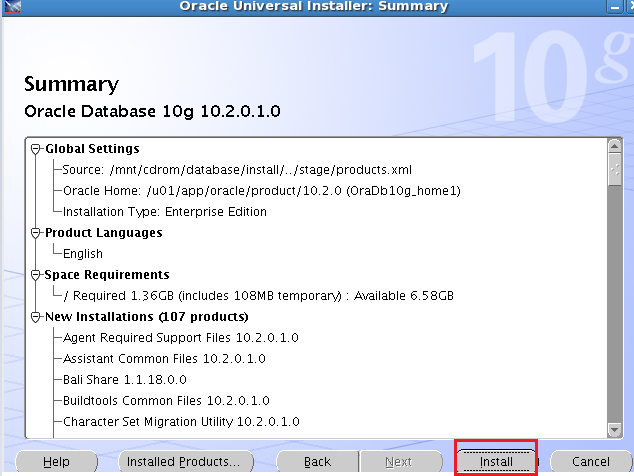Viewport: 634px width, 476px height.
Task: Go Back to previous installer step
Action: click(317, 461)
